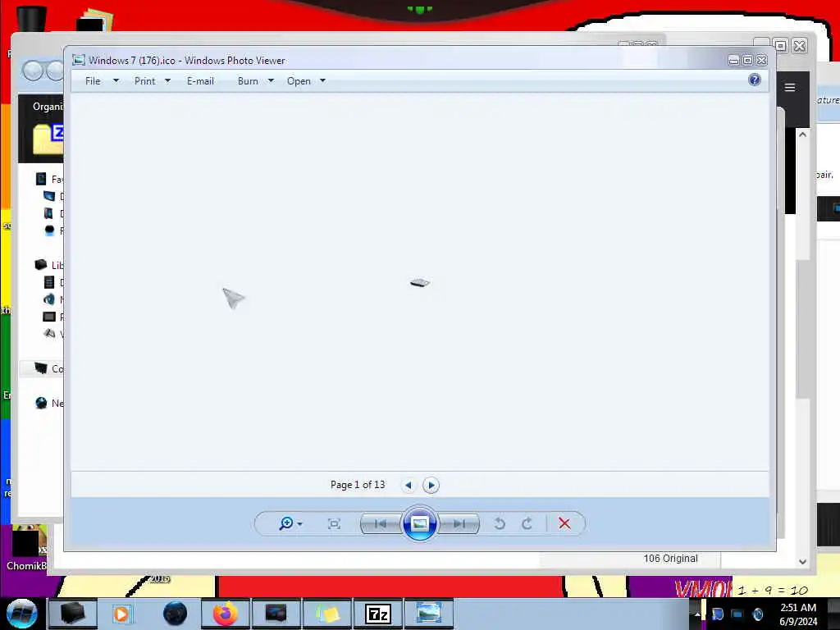Open the zoom magnifier control
The width and height of the screenshot is (840, 630).
[290, 523]
